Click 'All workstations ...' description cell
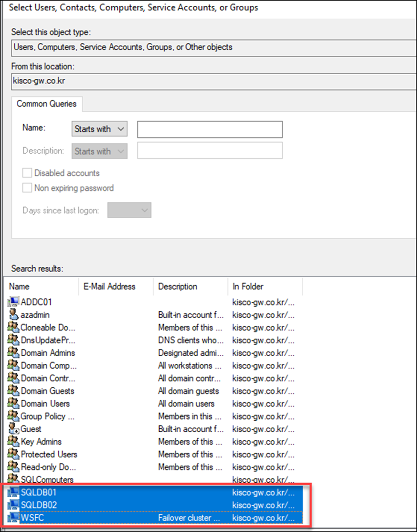Screen dimensions: 417x532 pos(190,366)
